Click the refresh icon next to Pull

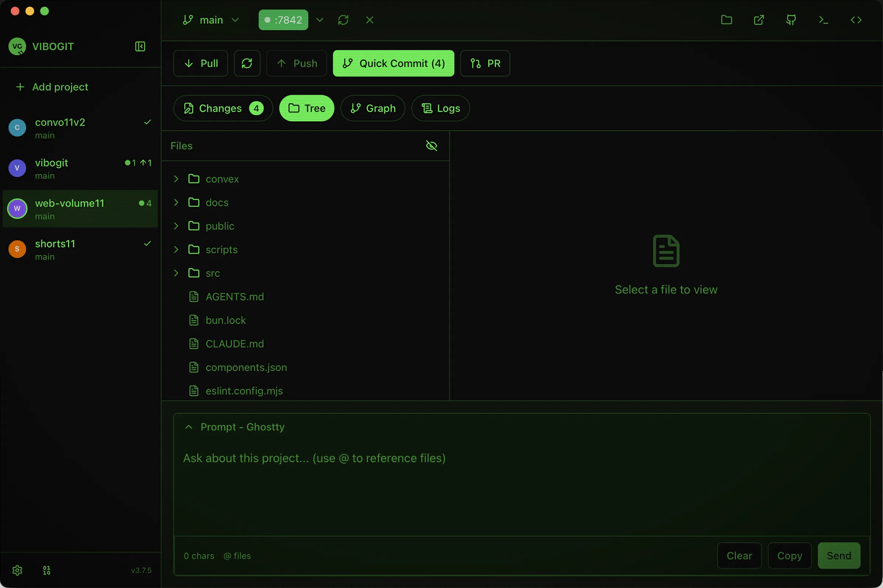tap(247, 63)
